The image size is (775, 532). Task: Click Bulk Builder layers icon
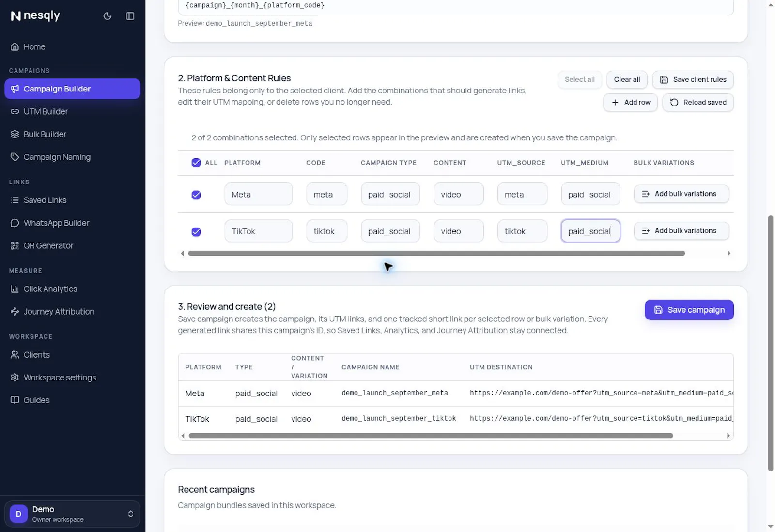(15, 134)
